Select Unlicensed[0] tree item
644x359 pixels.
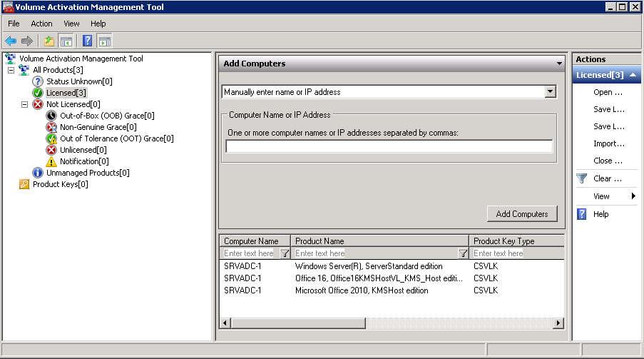tap(83, 150)
